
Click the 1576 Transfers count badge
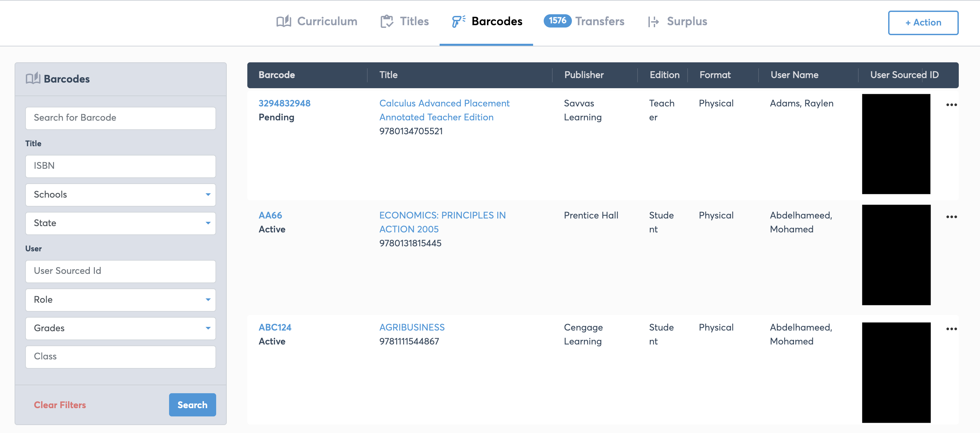[557, 21]
